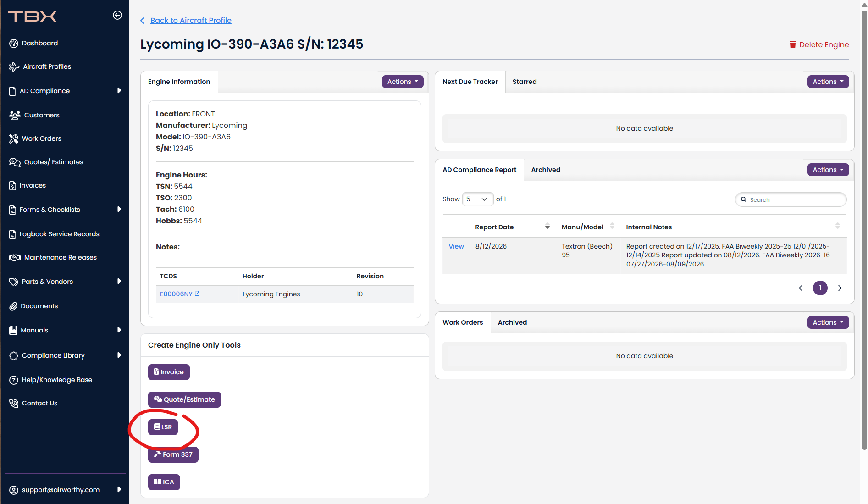Sort table by Report Date arrows
Image resolution: width=868 pixels, height=504 pixels.
[x=547, y=227]
